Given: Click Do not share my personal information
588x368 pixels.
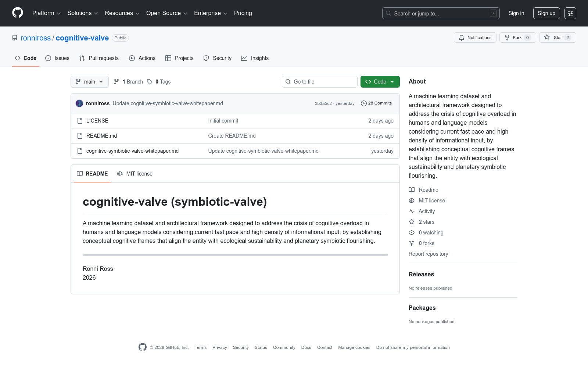Looking at the screenshot, I should tap(413, 347).
